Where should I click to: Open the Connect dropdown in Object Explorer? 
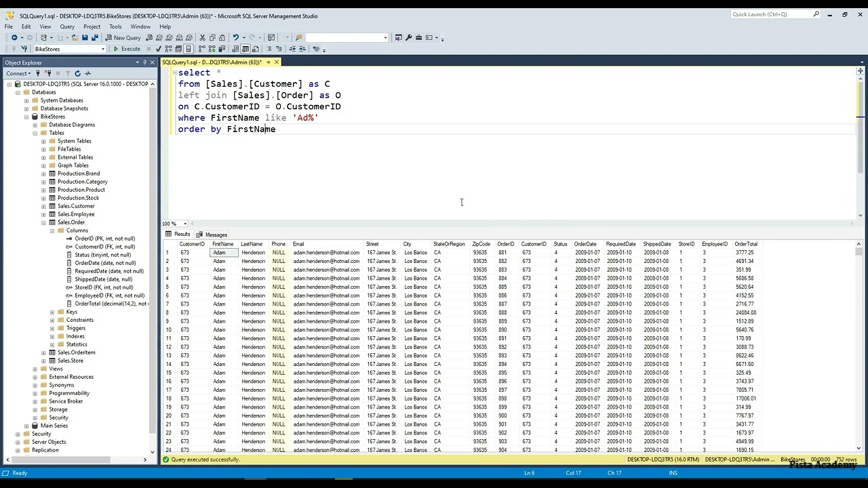[18, 73]
